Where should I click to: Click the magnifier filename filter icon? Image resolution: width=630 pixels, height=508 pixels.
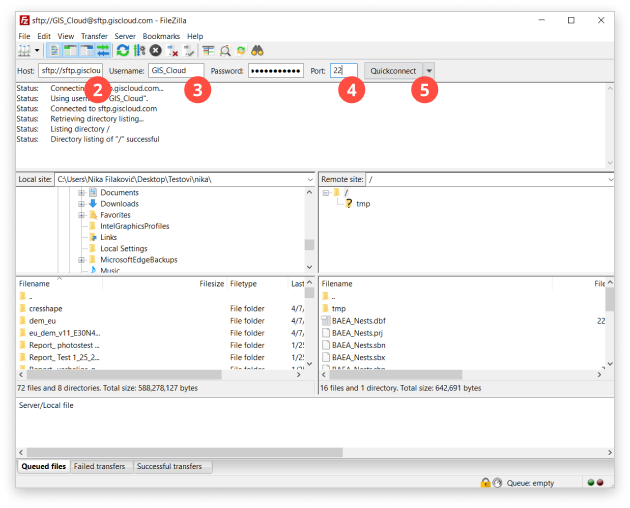pyautogui.click(x=225, y=51)
